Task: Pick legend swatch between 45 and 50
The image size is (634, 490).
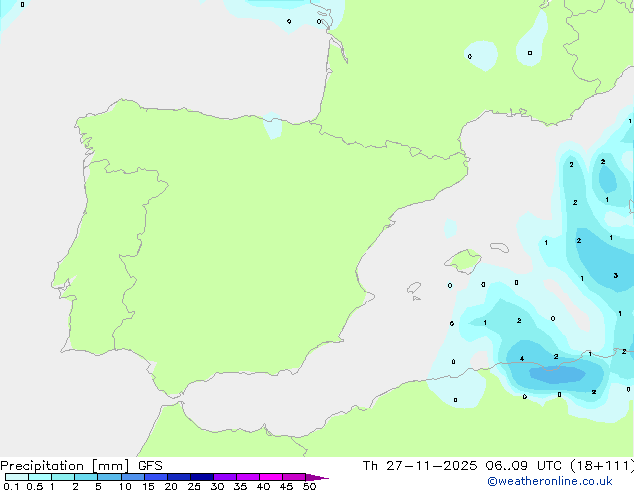Action: point(294,477)
